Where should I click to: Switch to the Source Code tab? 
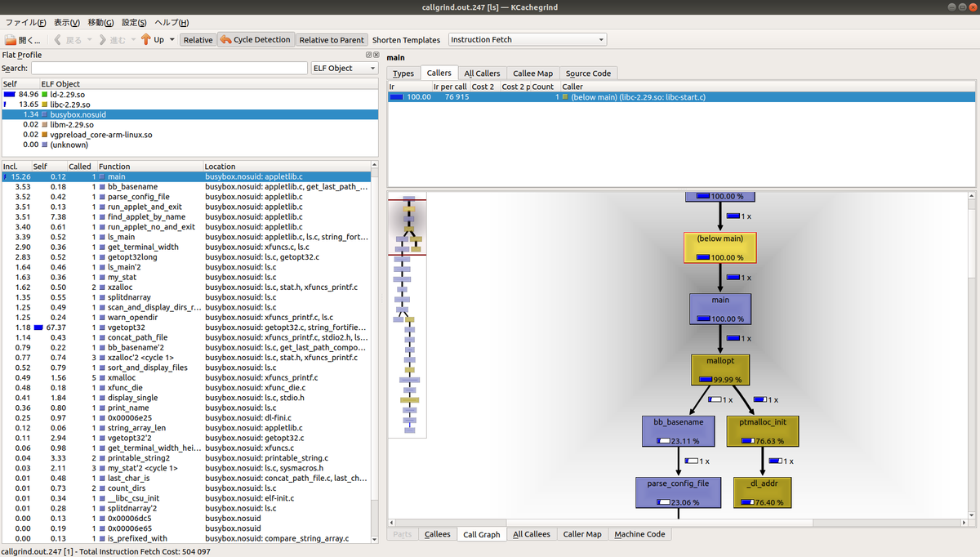pos(588,73)
